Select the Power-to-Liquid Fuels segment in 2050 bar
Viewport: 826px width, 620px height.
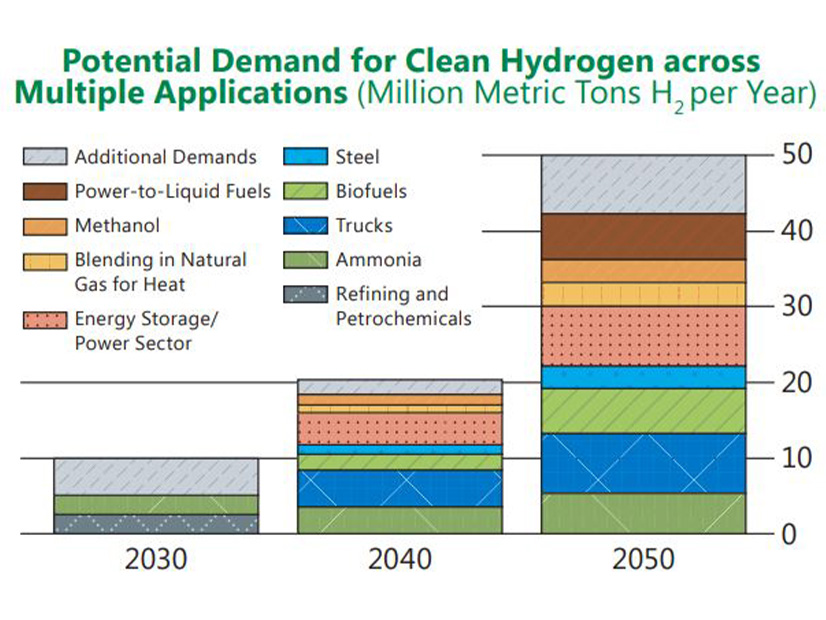[x=643, y=236]
